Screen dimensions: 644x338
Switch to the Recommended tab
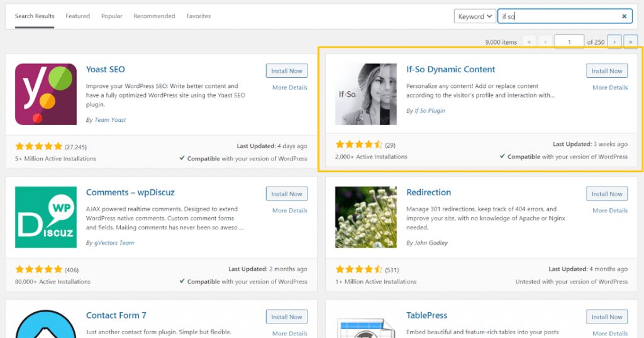pyautogui.click(x=154, y=16)
